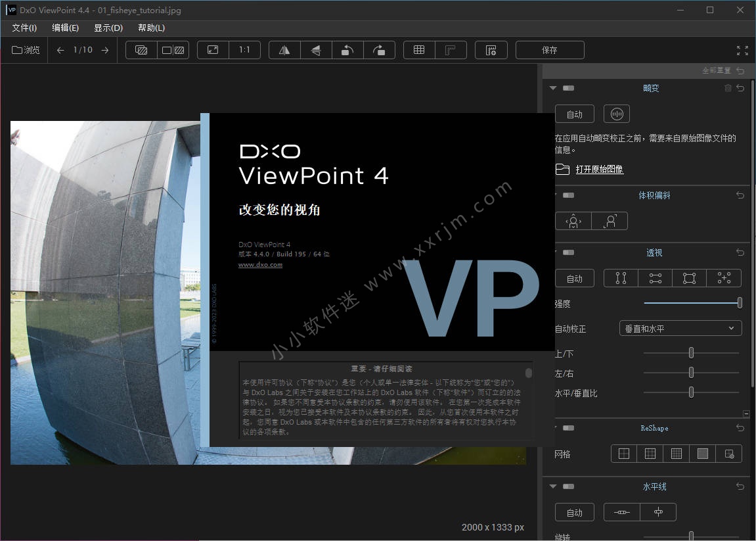Reset the 水平线 panel
Viewport: 756px width, 541px height.
tap(740, 486)
